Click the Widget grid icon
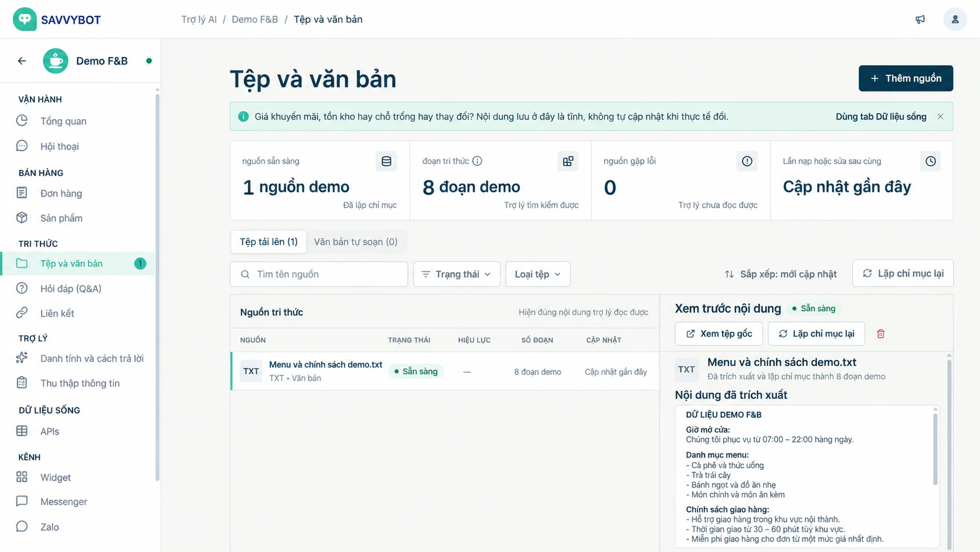Image resolution: width=980 pixels, height=552 pixels. point(22,477)
